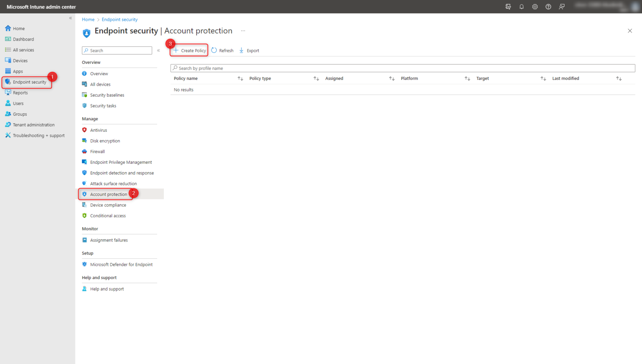Select the Conditional access shield icon
Image resolution: width=642 pixels, height=364 pixels.
coord(85,216)
